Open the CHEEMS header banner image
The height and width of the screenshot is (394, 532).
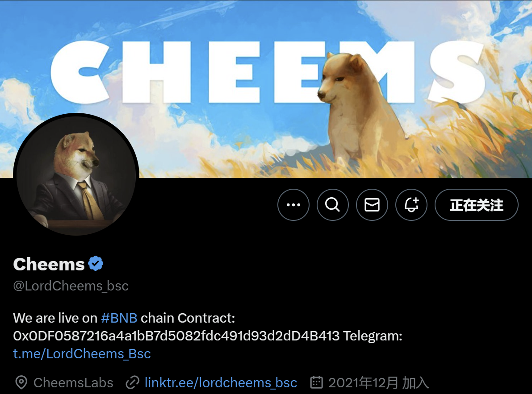266,89
